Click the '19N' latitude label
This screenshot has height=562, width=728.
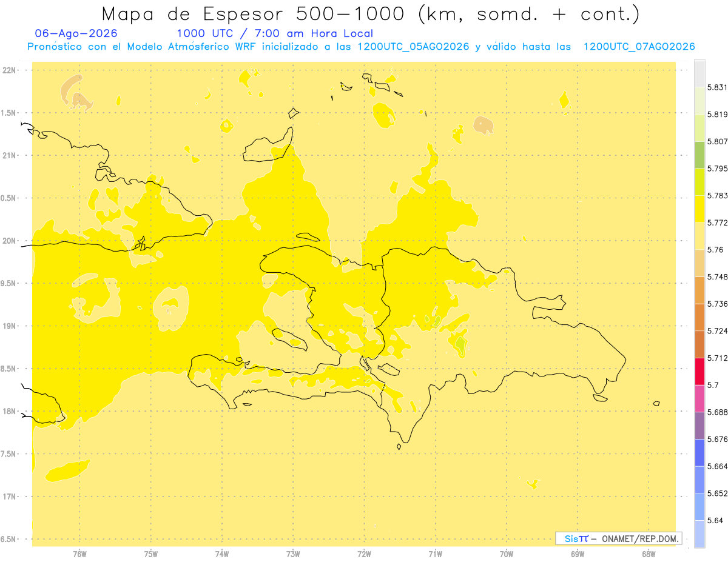point(10,326)
